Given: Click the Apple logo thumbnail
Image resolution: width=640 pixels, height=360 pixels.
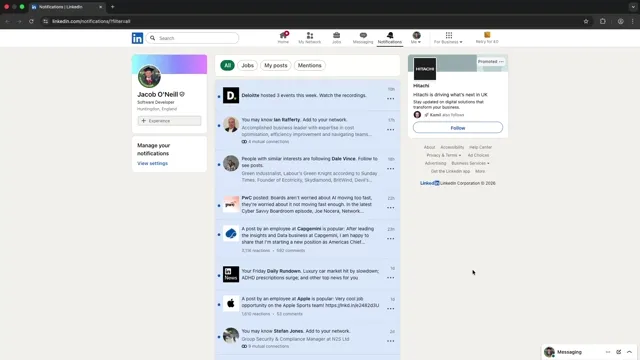Looking at the screenshot, I should pyautogui.click(x=231, y=304).
